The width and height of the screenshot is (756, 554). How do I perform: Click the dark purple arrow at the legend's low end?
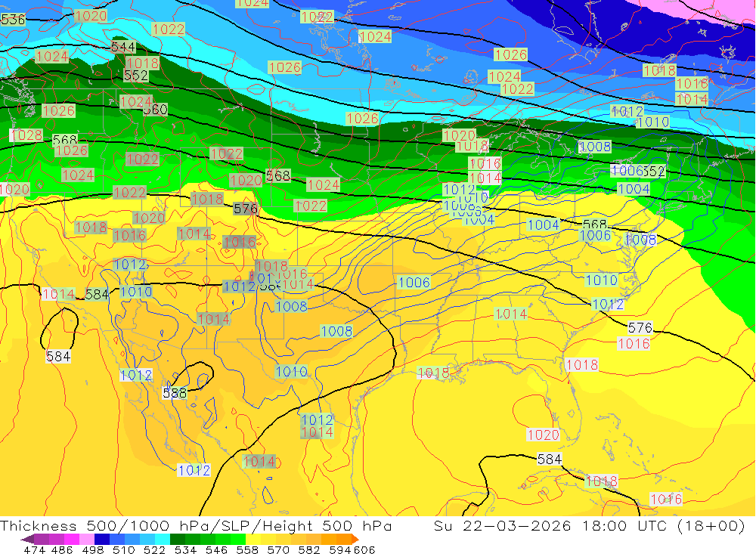pyautogui.click(x=27, y=539)
